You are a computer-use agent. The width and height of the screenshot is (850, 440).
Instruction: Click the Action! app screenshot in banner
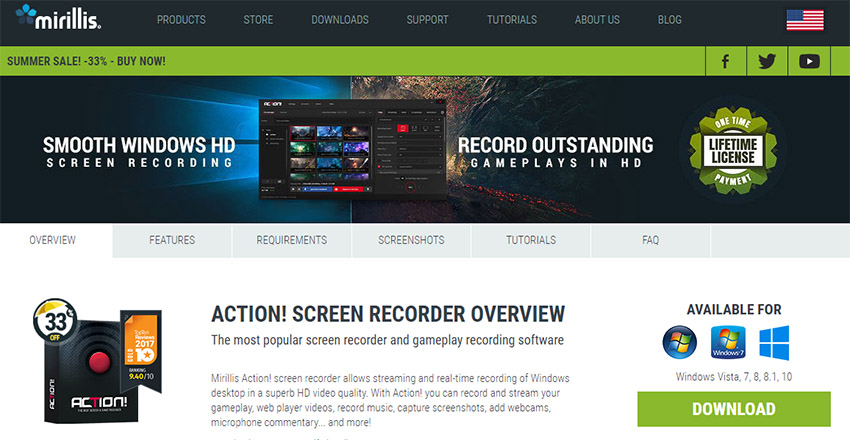click(352, 150)
